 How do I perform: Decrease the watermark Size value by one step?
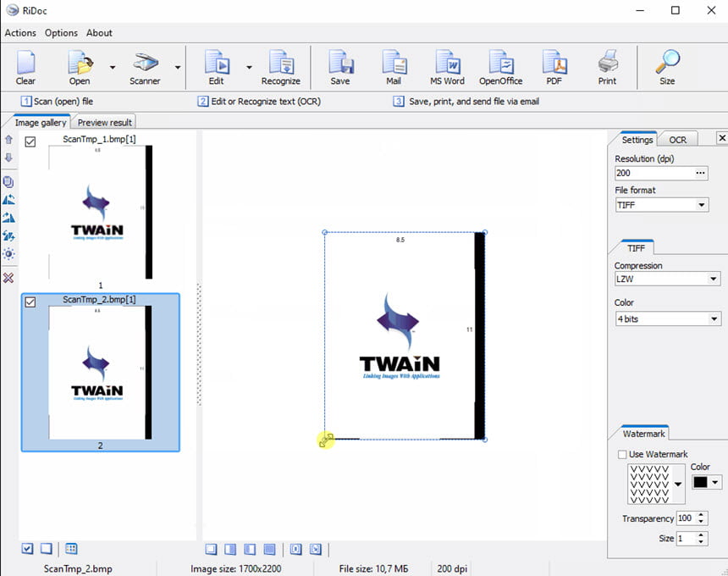[701, 541]
